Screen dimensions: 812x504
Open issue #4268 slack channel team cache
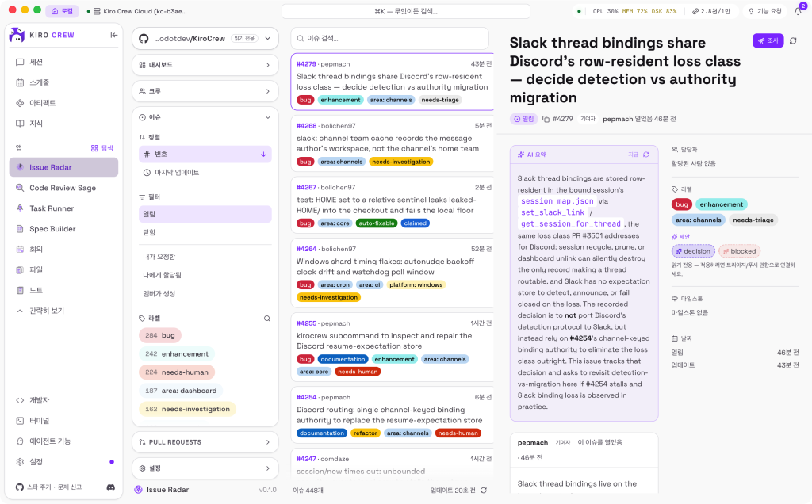tap(392, 143)
